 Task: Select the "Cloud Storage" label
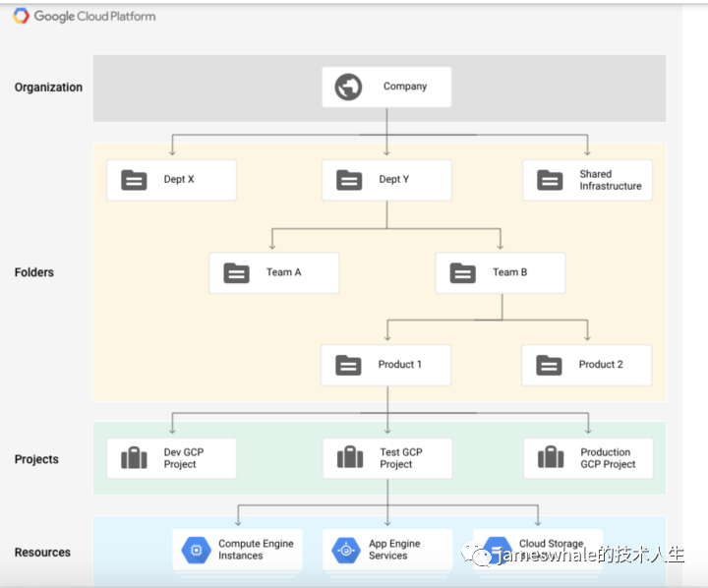[551, 544]
